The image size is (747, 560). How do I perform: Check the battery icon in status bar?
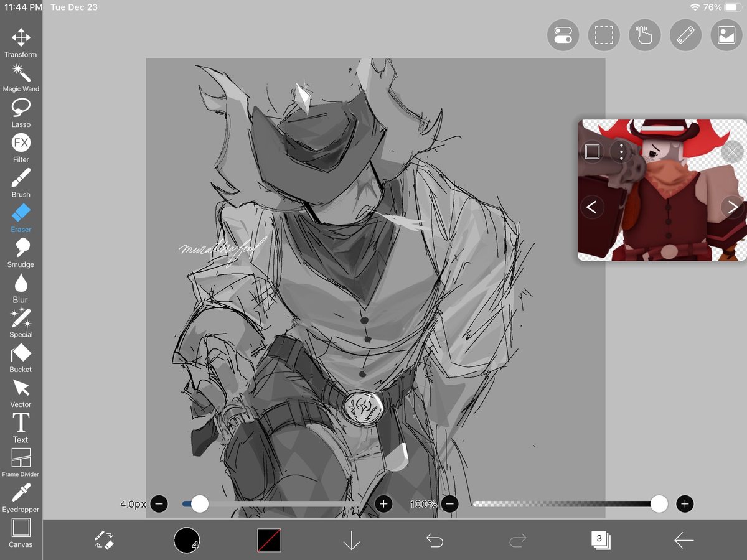click(733, 7)
